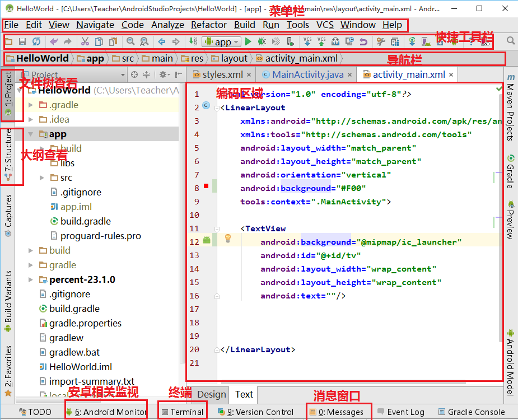Click the Search Everywhere magnifier icon
Screen dimensions: 518x420
(511, 41)
